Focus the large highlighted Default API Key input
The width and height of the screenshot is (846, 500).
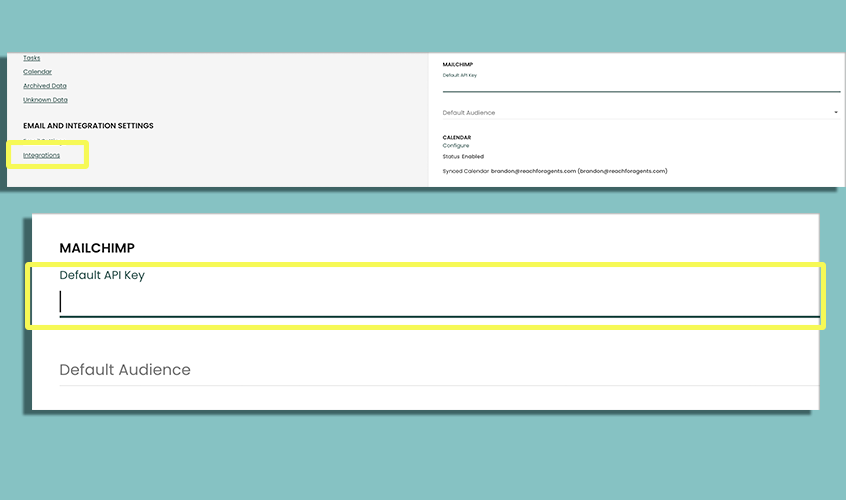440,302
